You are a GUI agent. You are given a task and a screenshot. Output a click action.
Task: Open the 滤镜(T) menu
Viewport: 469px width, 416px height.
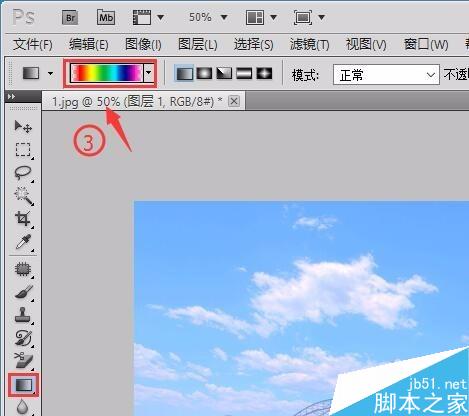[x=310, y=44]
